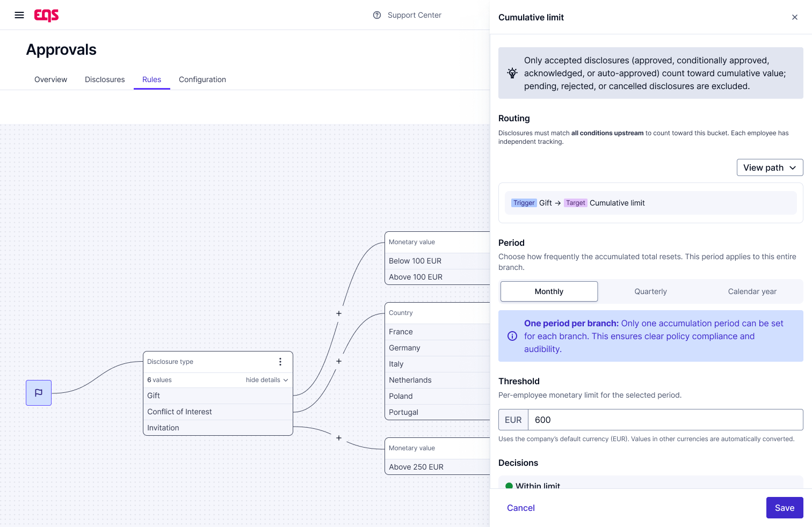Viewport: 812px width, 527px height.
Task: Click the Germany country row
Action: [x=438, y=348]
